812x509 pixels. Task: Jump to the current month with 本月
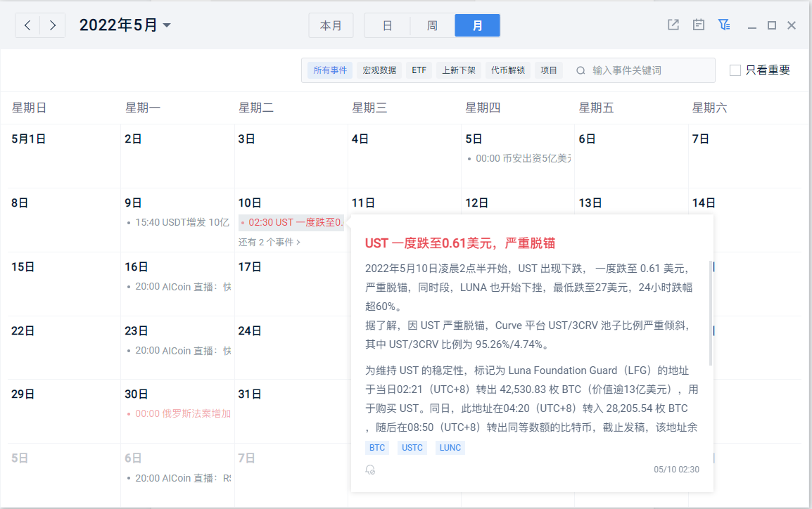[331, 25]
